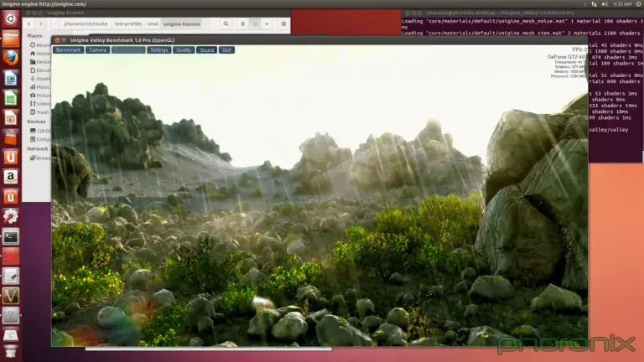
Task: Open the Terminal from the dock
Action: [11, 237]
